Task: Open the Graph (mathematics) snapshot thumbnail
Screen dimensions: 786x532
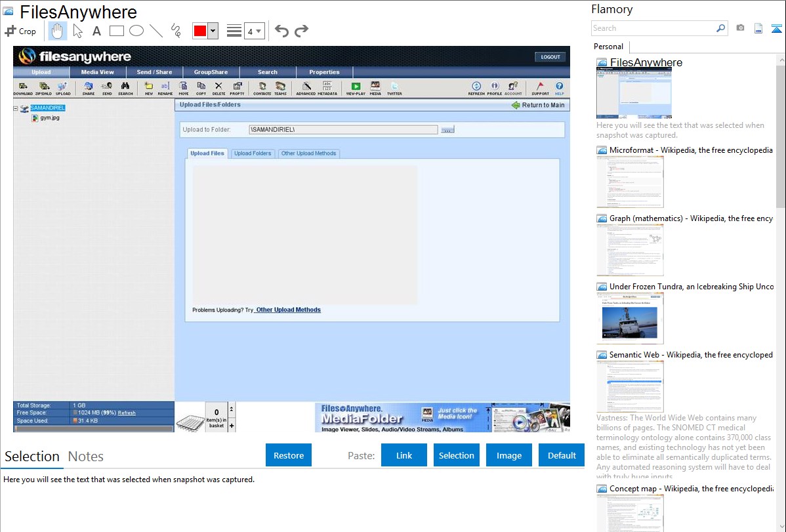Action: click(x=630, y=250)
